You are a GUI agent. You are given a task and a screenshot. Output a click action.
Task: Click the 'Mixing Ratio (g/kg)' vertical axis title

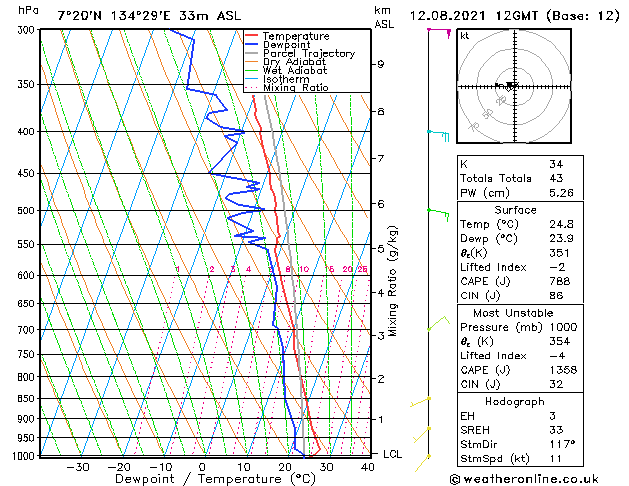392,281
